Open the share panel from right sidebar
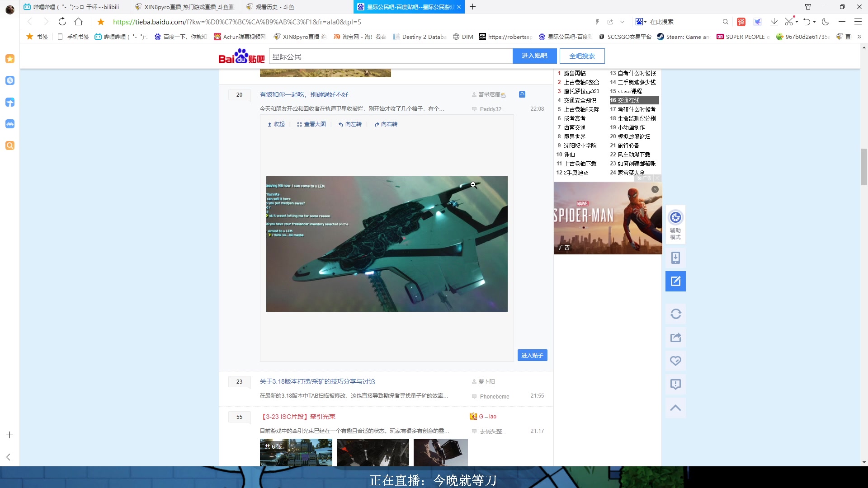This screenshot has width=868, height=488. [x=675, y=337]
